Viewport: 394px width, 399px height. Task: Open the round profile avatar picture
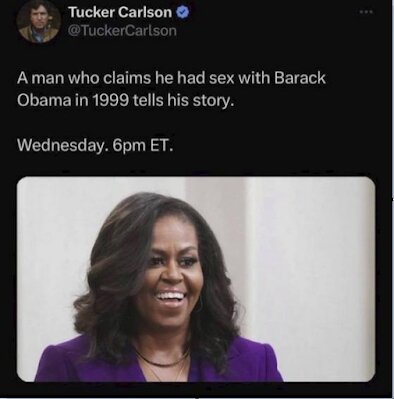(39, 21)
